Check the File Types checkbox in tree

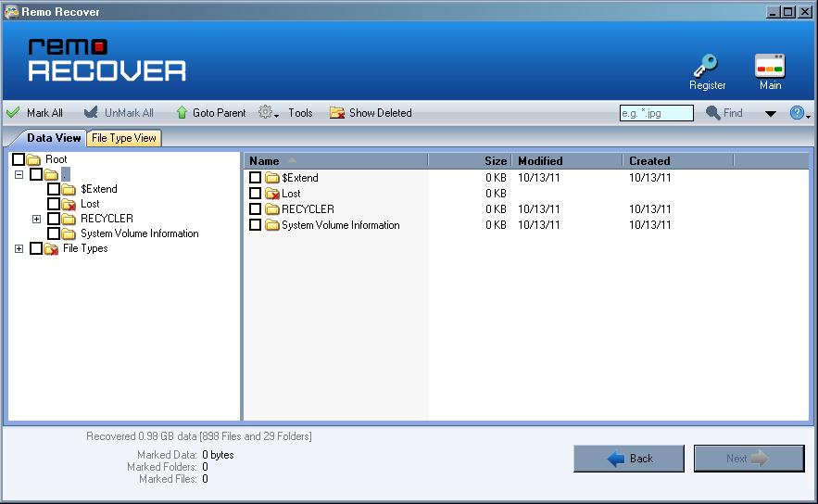pos(36,248)
